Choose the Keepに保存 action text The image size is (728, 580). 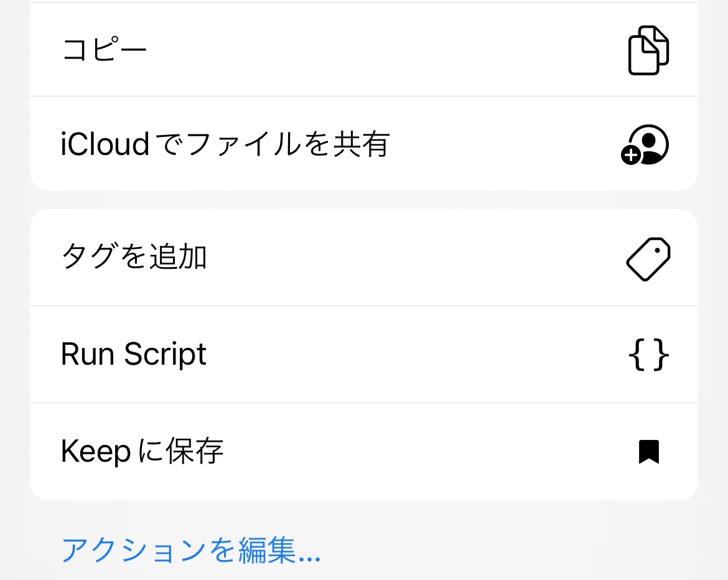coord(142,452)
